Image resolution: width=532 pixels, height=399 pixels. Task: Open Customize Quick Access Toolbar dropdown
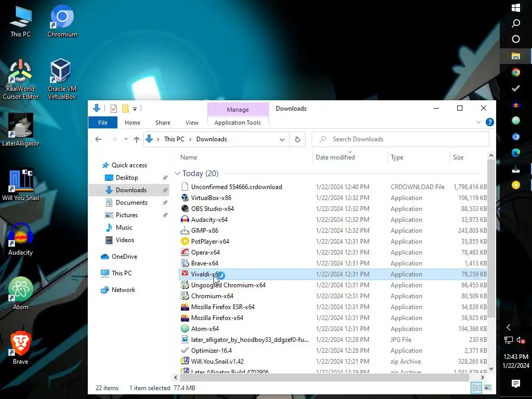(x=135, y=109)
